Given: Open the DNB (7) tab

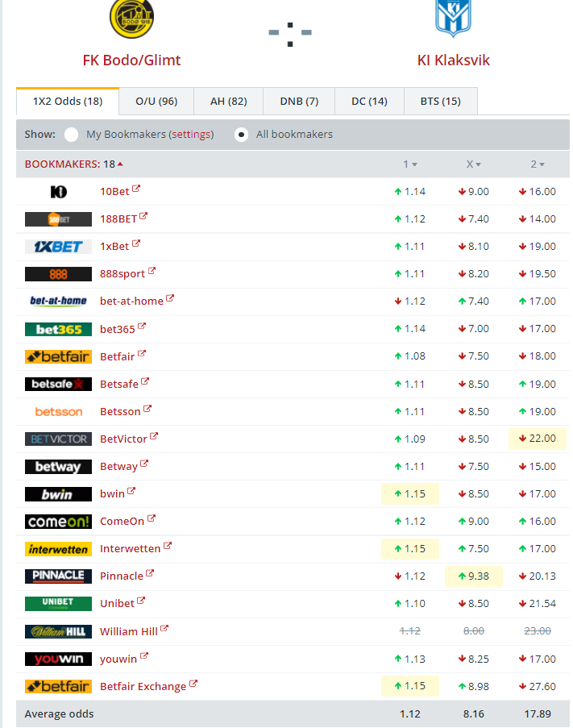Looking at the screenshot, I should pyautogui.click(x=299, y=102).
